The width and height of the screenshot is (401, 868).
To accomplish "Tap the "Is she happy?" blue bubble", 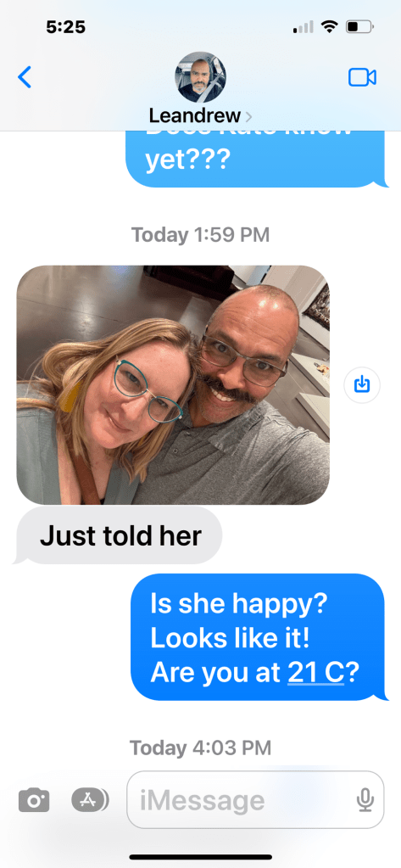I will (257, 637).
